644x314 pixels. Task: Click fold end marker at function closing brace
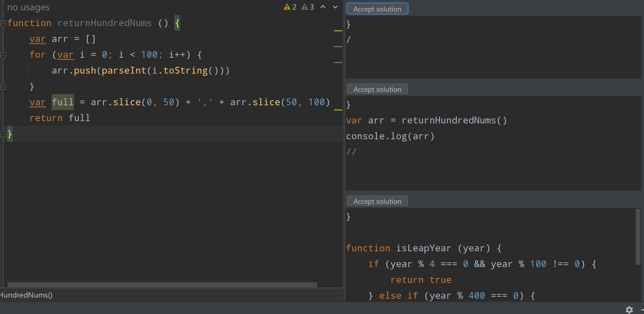(3, 134)
